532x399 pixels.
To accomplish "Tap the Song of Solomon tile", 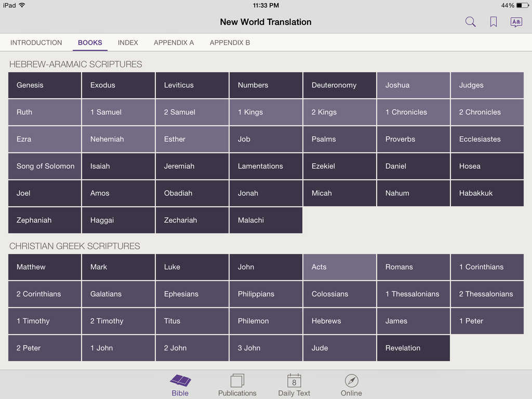I will [45, 166].
